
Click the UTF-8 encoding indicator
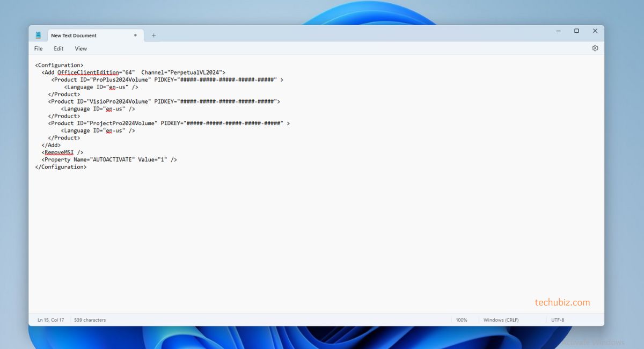point(558,320)
